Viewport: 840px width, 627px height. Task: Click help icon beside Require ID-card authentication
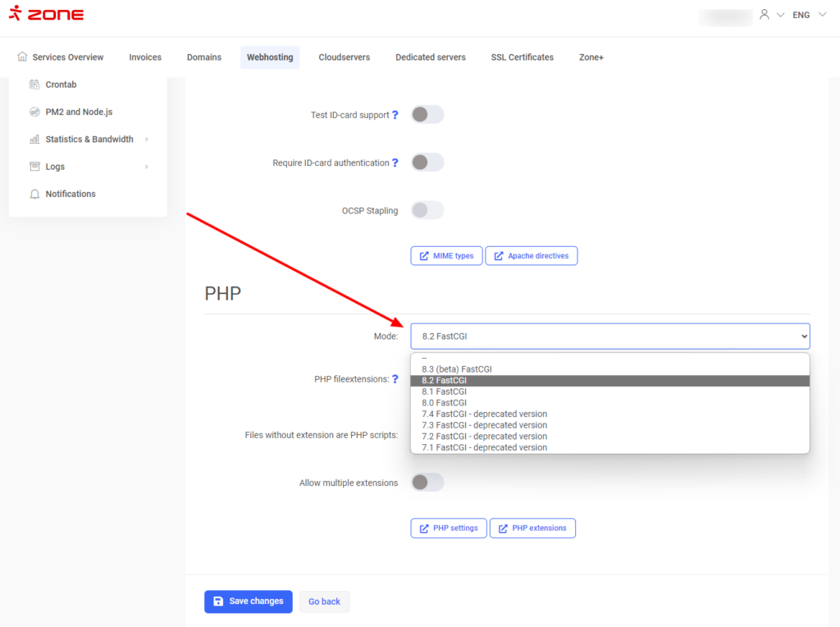coord(395,163)
